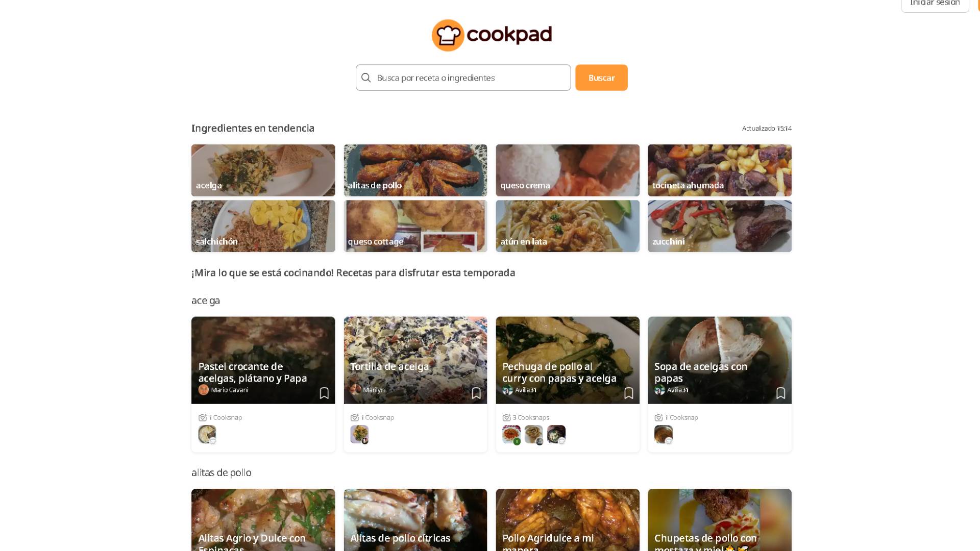
Task: Open the atún en lata ingredient tile
Action: [x=568, y=226]
